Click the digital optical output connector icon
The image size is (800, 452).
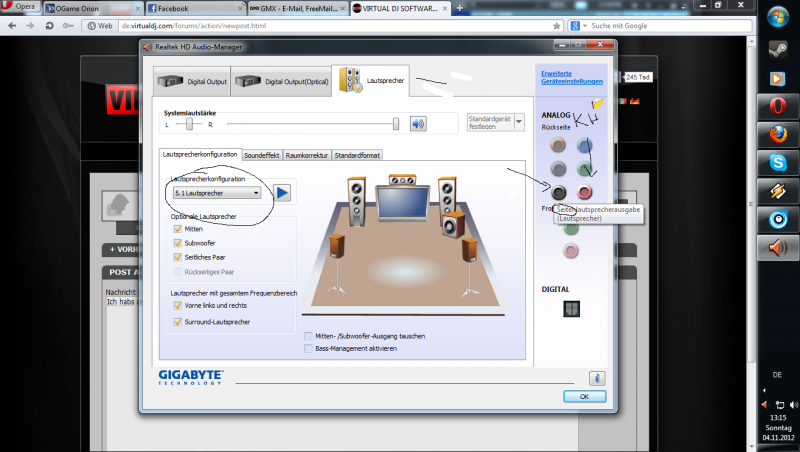[571, 309]
